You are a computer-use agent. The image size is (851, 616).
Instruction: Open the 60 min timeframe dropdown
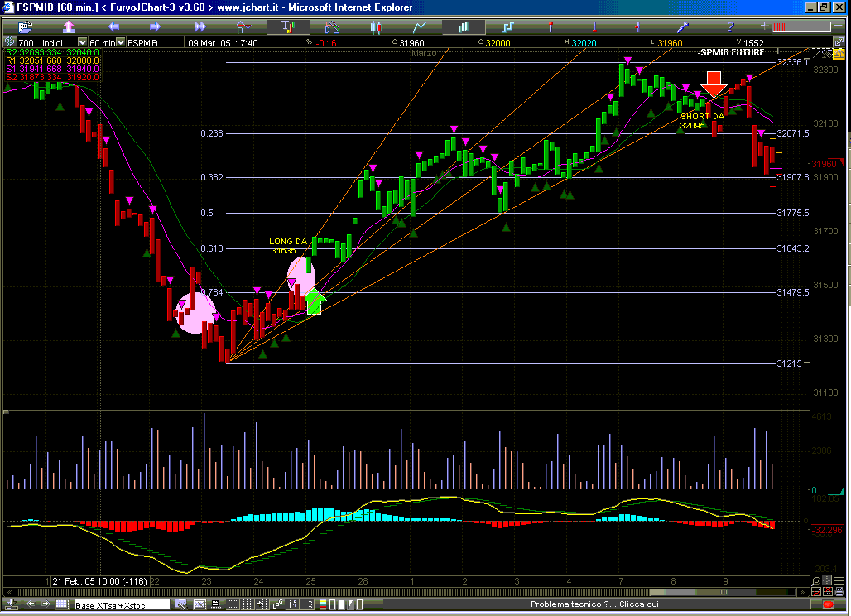121,42
